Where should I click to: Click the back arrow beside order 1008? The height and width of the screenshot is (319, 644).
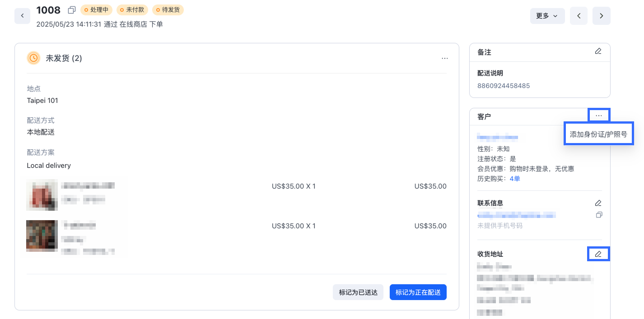pyautogui.click(x=22, y=16)
